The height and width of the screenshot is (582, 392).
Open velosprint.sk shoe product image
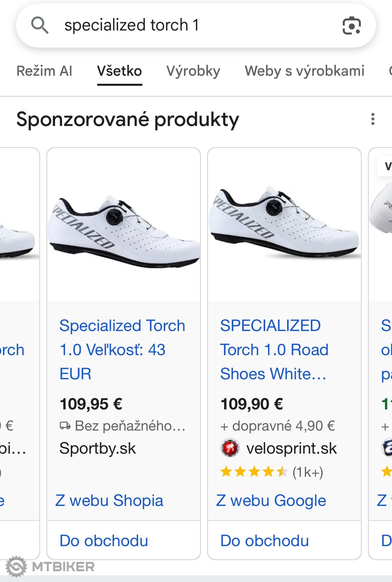click(284, 224)
